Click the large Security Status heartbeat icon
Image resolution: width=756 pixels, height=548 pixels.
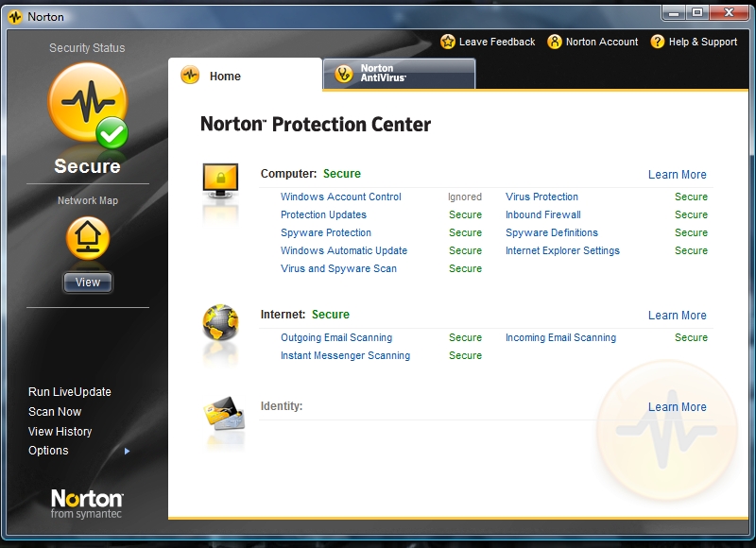(x=88, y=102)
